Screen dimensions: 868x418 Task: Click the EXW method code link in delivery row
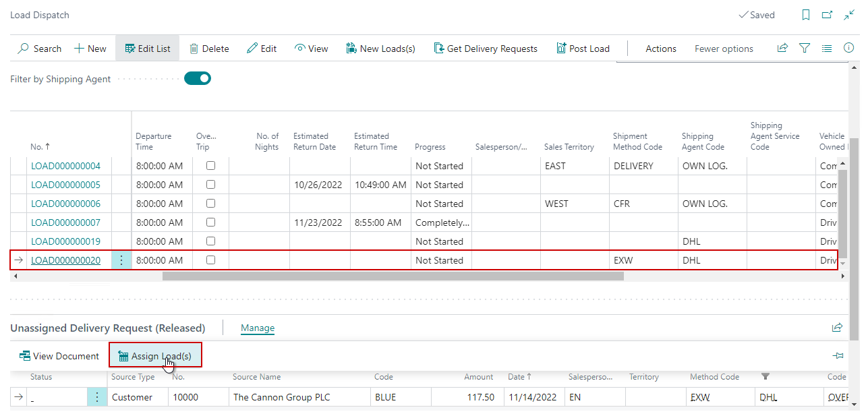700,398
